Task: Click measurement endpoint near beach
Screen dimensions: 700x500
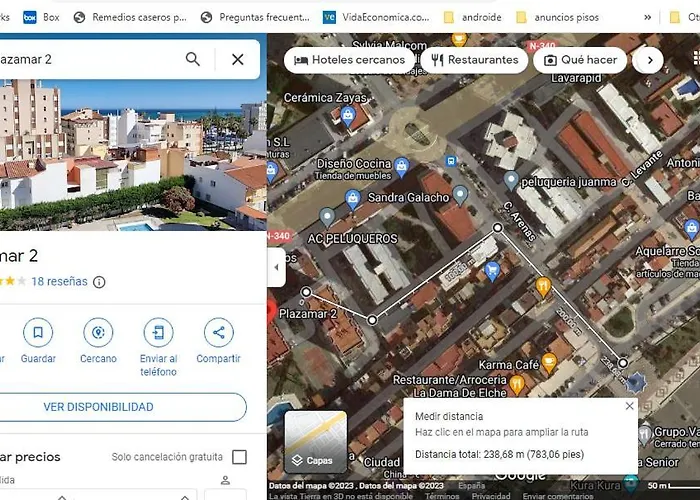Action: click(x=622, y=362)
